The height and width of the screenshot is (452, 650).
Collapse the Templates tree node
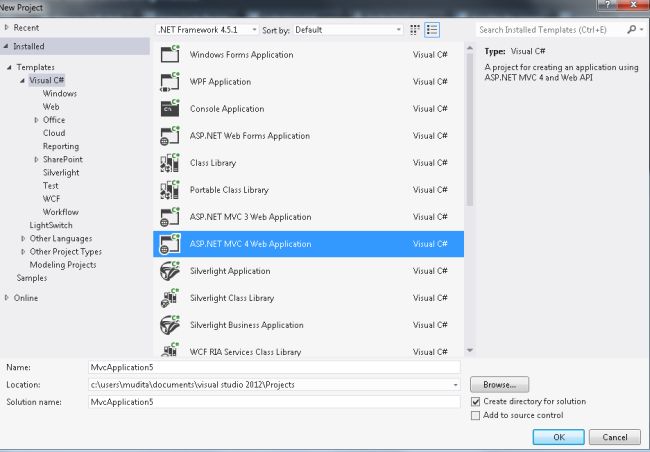pos(9,67)
